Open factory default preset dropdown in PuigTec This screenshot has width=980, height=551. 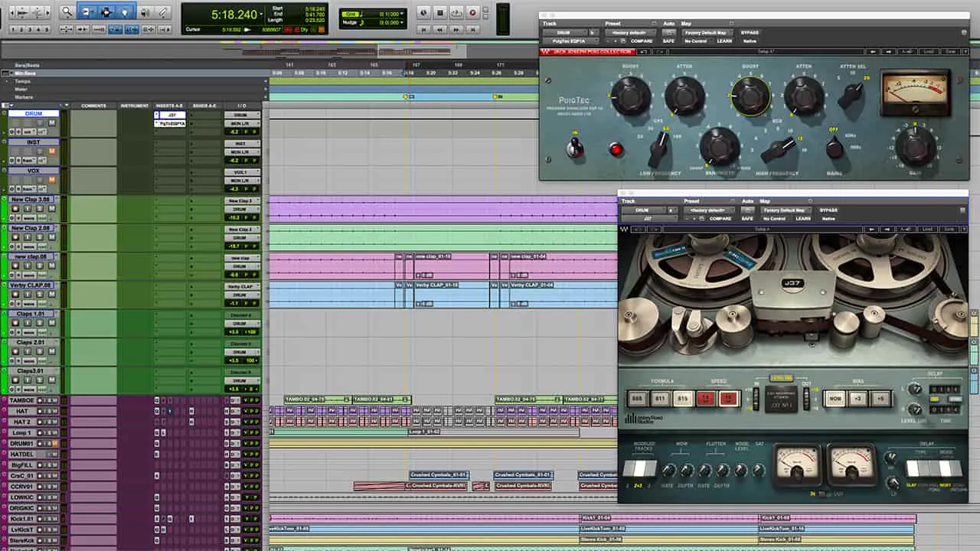point(630,33)
